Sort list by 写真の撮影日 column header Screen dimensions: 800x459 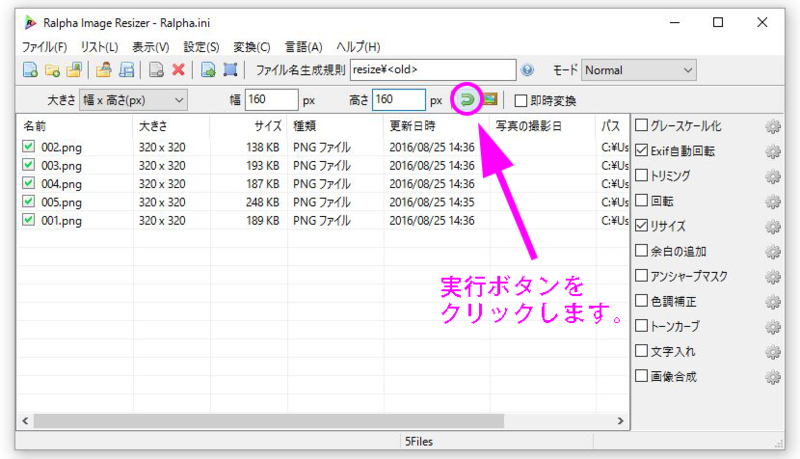(542, 126)
